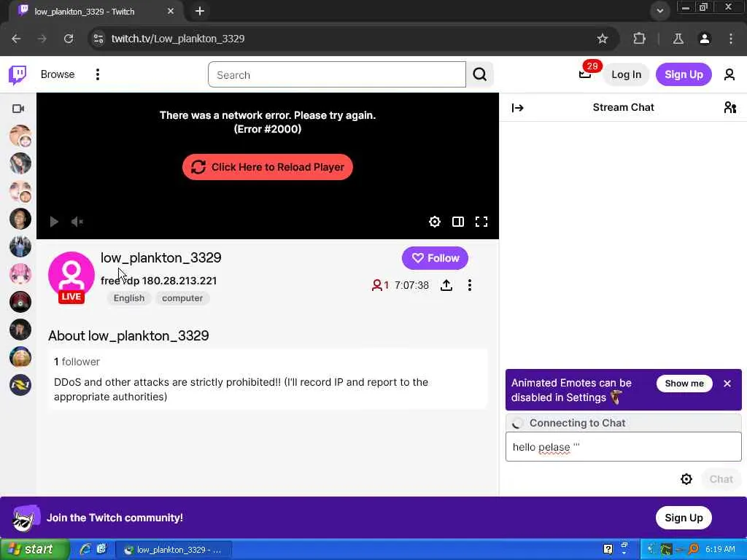
Task: Click the sidebar camera followed-channels icon
Action: [x=18, y=109]
